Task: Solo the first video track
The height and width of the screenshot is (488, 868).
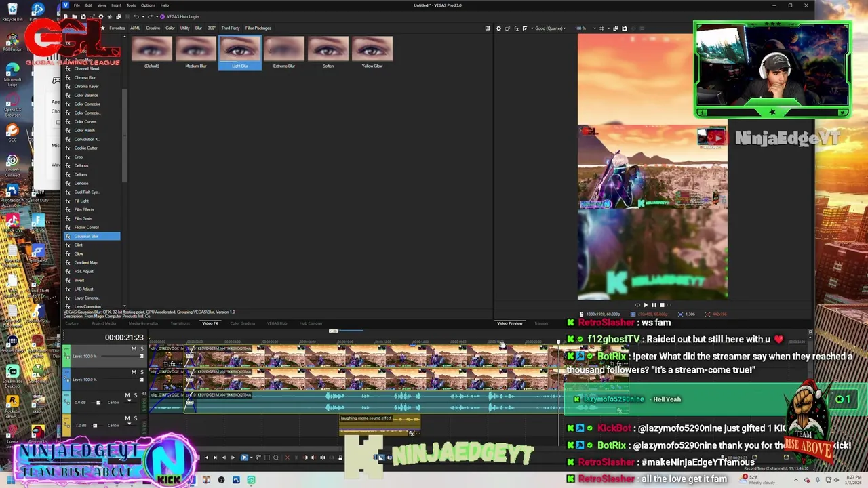Action: tap(142, 348)
